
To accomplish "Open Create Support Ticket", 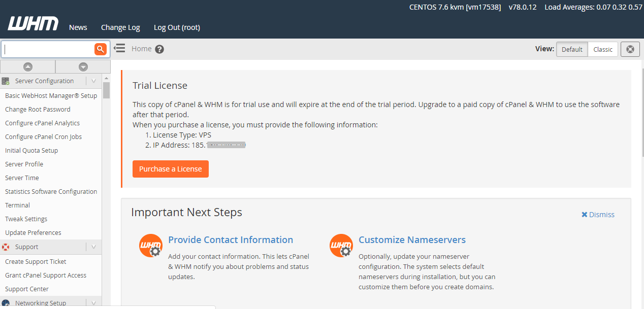I will tap(36, 261).
